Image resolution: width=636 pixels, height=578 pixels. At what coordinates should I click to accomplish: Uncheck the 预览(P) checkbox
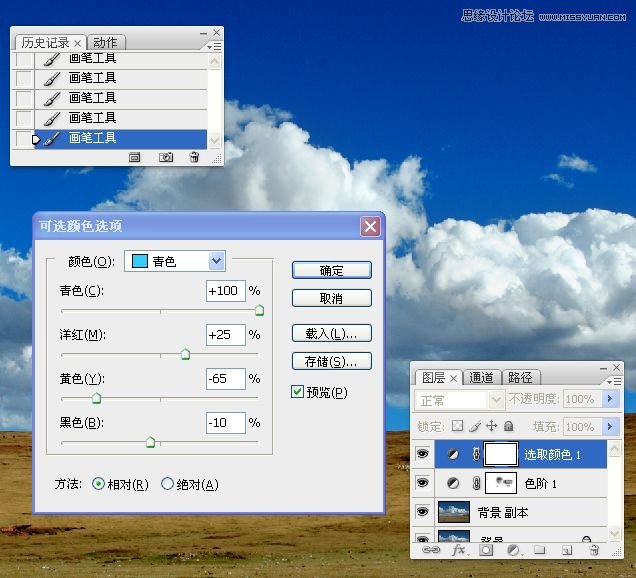(x=297, y=391)
